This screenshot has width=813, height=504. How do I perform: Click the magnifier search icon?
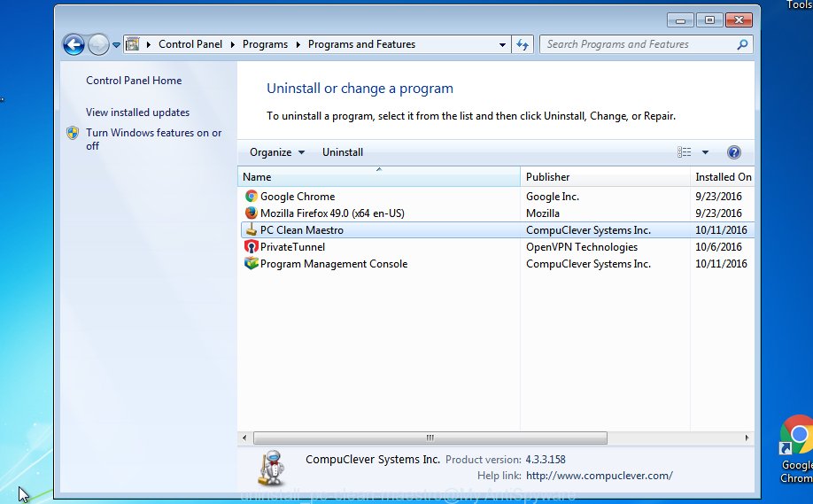(742, 44)
